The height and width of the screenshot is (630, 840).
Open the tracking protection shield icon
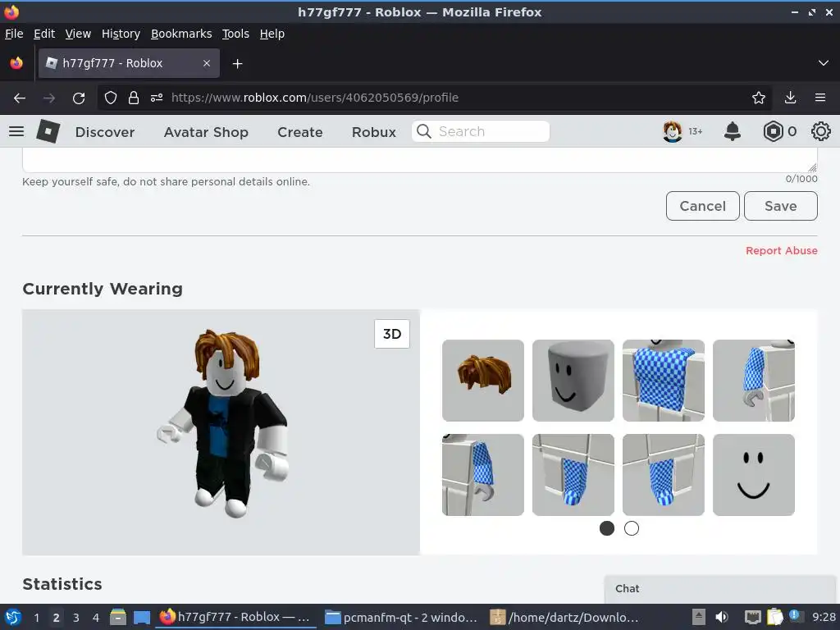coord(111,98)
